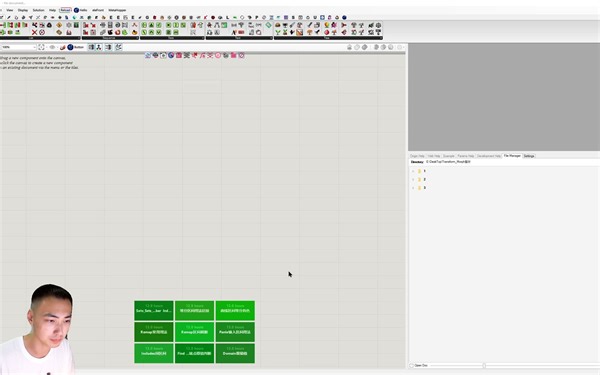Open the View menu
Screen dimensions: 600x375
coord(10,10)
